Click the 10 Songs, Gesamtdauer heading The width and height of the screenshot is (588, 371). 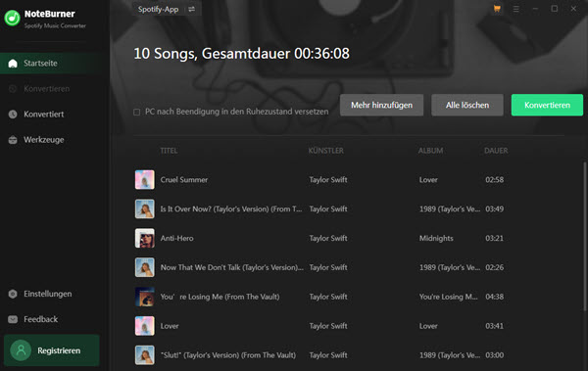pyautogui.click(x=241, y=54)
